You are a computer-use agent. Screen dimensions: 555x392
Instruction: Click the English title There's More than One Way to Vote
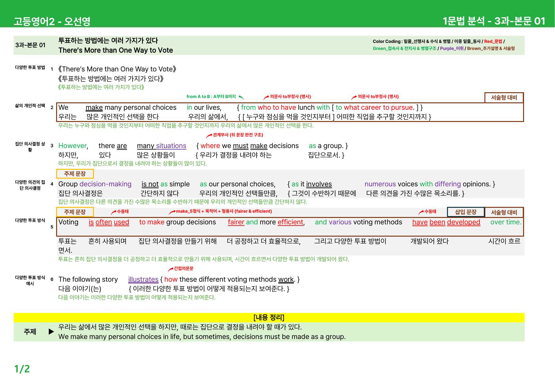coord(116,50)
